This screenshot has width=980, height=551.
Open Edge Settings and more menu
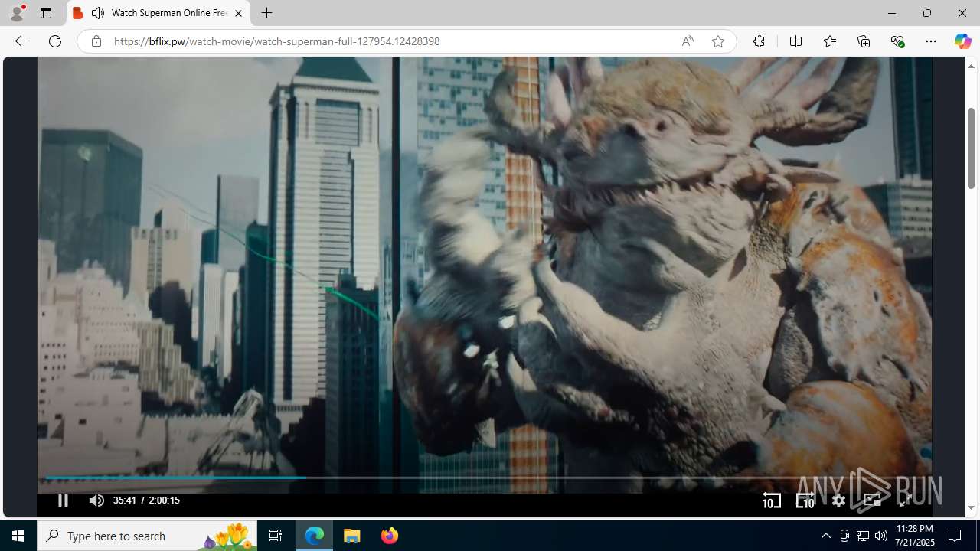point(931,41)
